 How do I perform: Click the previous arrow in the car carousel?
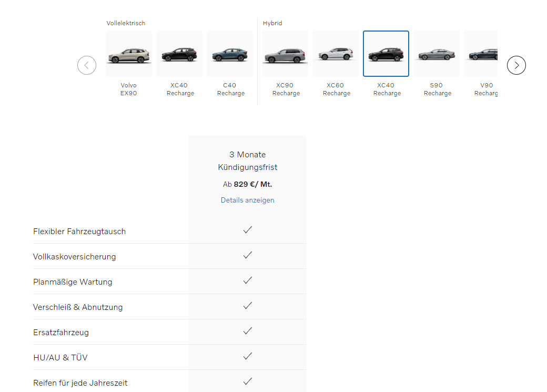(x=86, y=65)
